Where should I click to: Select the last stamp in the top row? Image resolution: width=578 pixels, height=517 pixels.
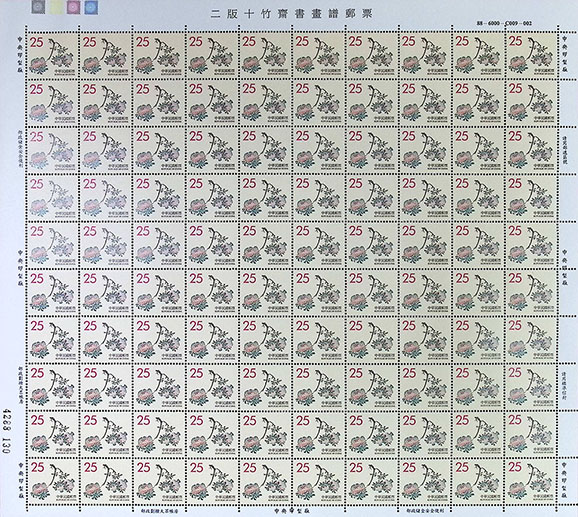530,55
